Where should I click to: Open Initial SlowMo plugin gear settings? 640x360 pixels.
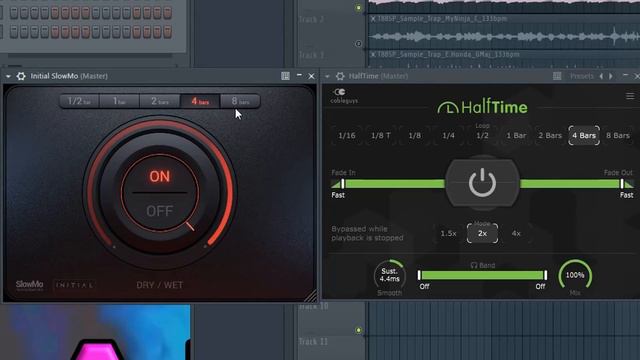pyautogui.click(x=21, y=76)
